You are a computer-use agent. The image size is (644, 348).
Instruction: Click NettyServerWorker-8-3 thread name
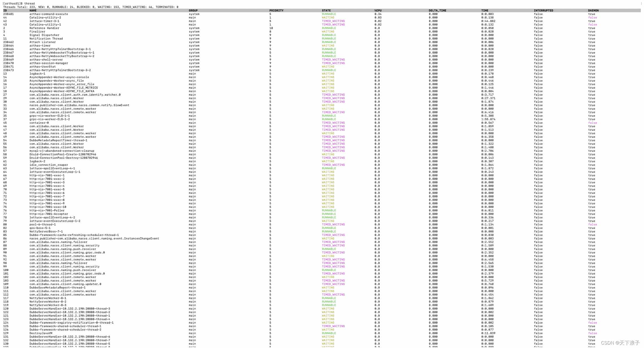(48, 305)
